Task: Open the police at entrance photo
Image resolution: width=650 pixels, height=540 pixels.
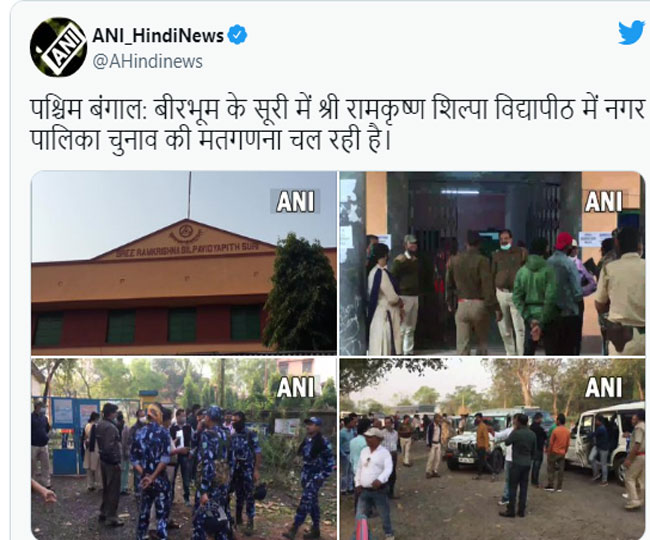Action: coord(492,263)
